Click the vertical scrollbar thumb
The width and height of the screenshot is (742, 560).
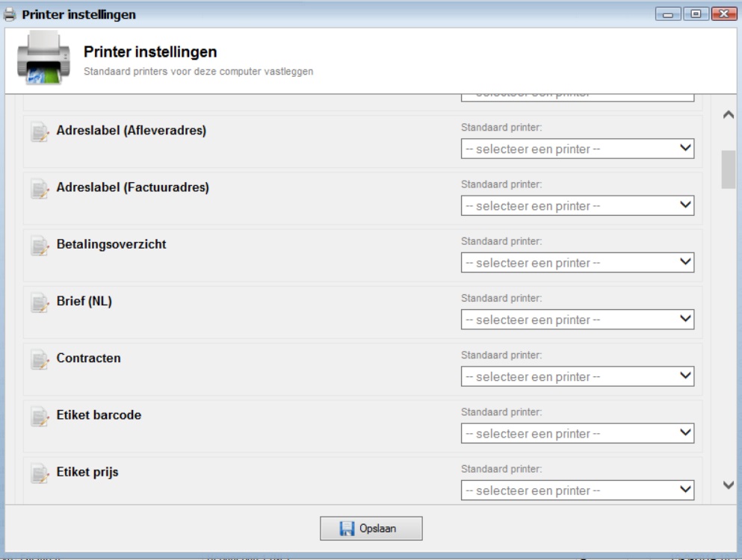coord(728,169)
